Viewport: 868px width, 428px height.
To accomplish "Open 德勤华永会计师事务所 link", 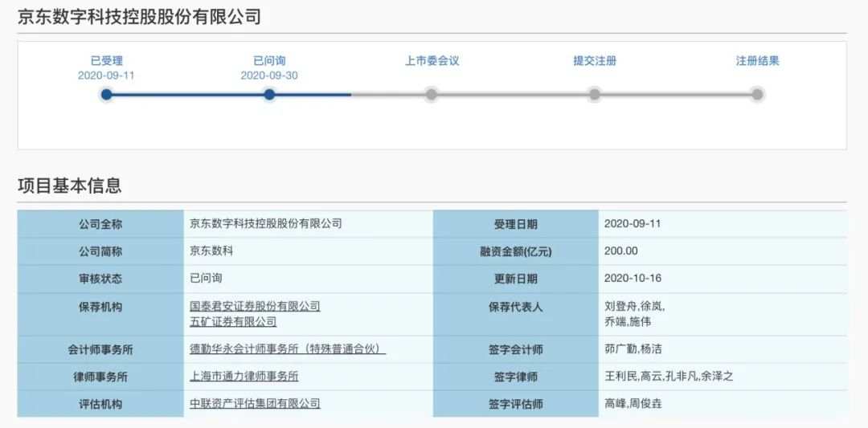I will click(x=287, y=349).
